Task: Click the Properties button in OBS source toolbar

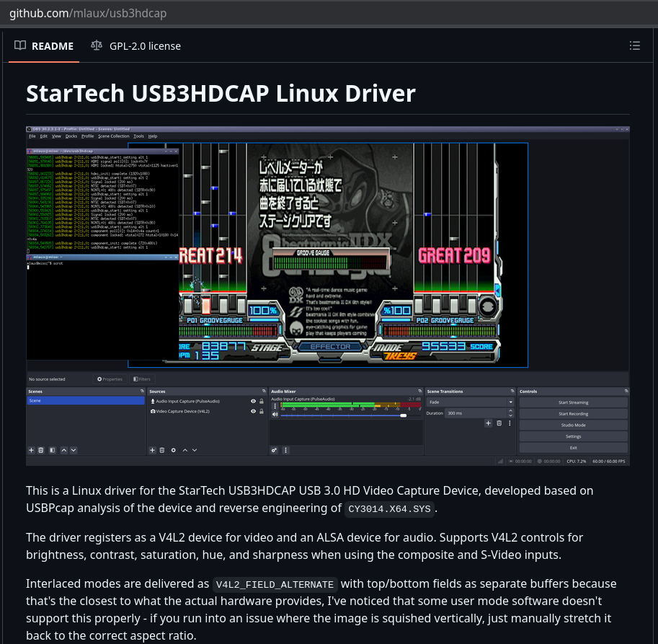Action: (x=110, y=379)
